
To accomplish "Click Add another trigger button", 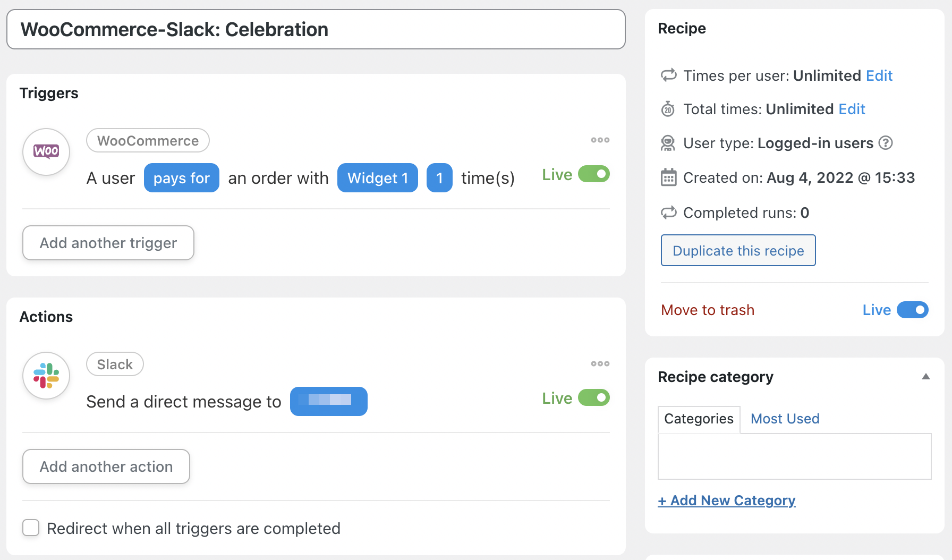I will pos(108,243).
